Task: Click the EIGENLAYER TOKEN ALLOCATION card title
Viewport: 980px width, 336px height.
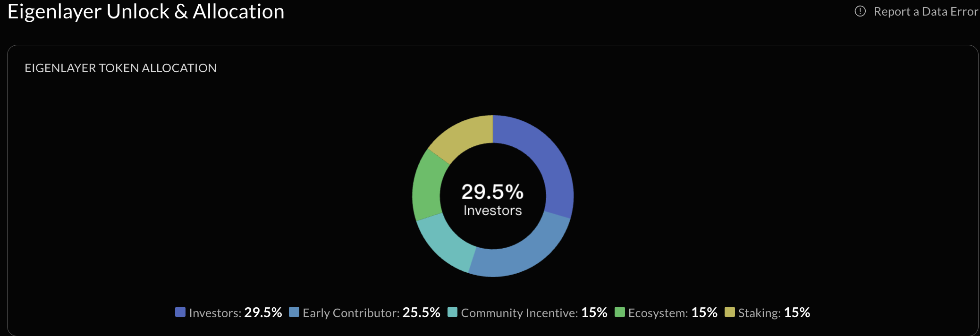Action: [120, 68]
